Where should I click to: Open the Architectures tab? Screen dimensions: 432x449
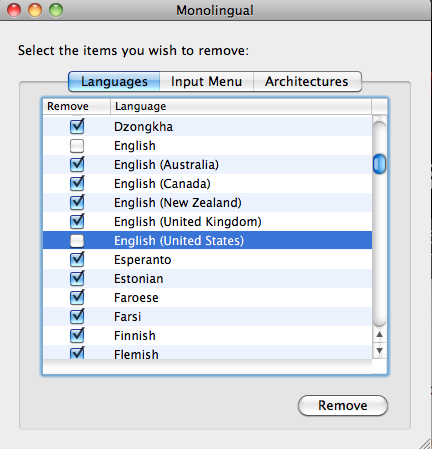click(307, 81)
